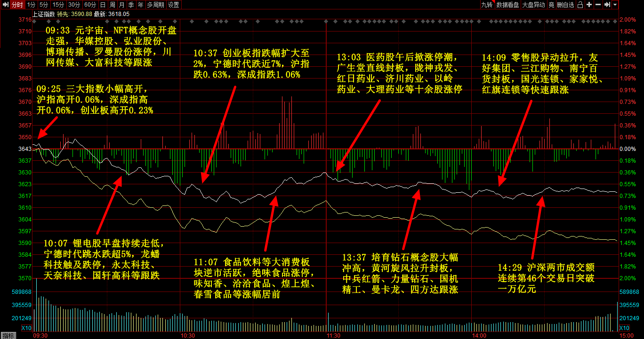Click the 数据看盘 button
The height and width of the screenshot is (339, 644).
pos(507,5)
